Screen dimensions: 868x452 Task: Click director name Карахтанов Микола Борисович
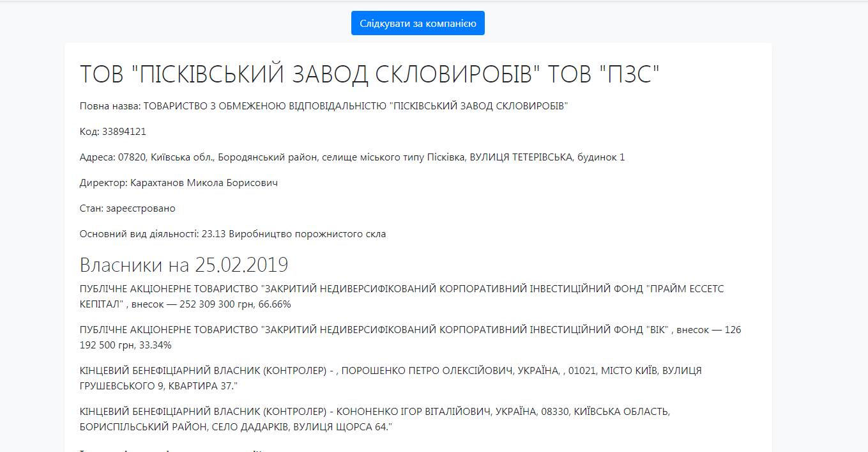(x=204, y=183)
